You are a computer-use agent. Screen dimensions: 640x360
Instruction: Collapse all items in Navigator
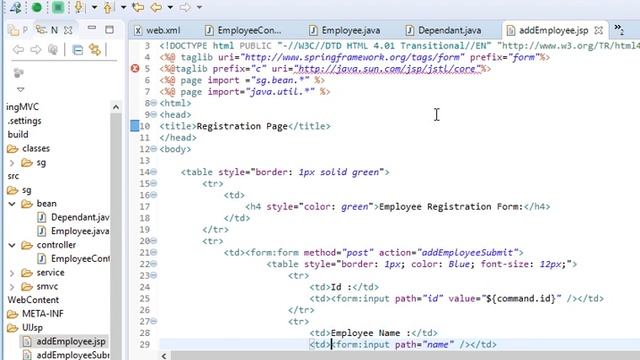78,50
